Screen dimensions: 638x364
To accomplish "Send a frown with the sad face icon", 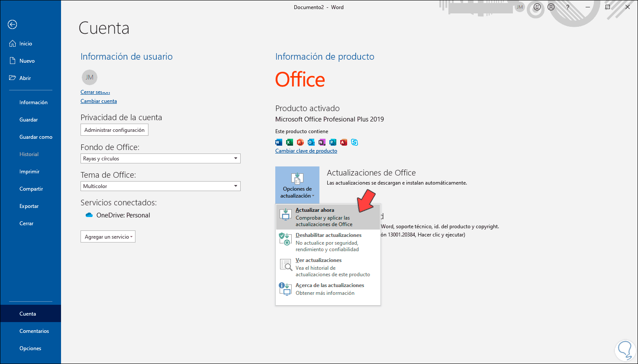I will (x=551, y=7).
